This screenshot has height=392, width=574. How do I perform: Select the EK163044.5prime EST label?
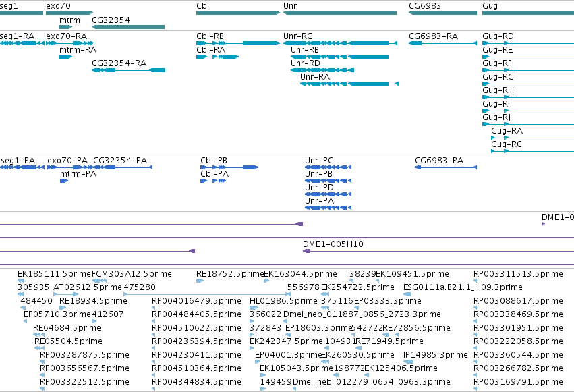[300, 274]
